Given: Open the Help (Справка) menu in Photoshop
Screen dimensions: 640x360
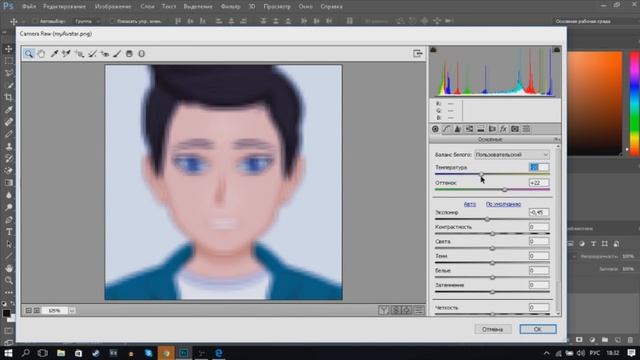Looking at the screenshot, I should coord(331,7).
